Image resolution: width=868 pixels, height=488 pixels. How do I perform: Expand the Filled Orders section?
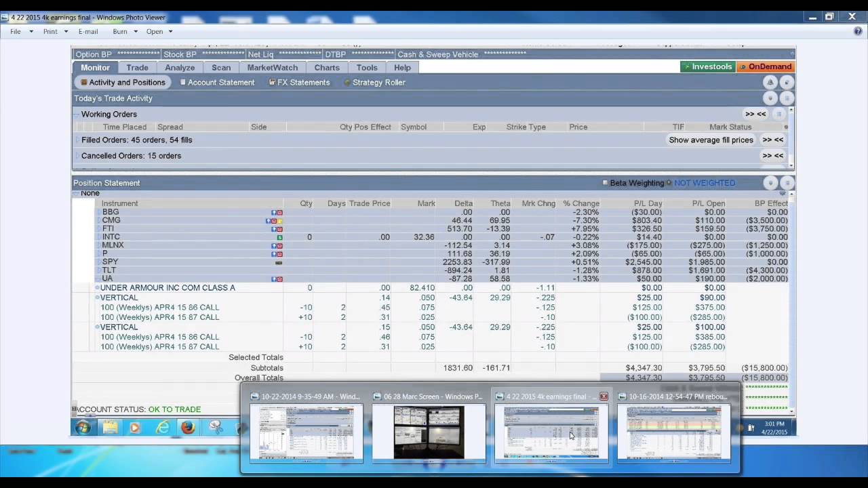78,140
